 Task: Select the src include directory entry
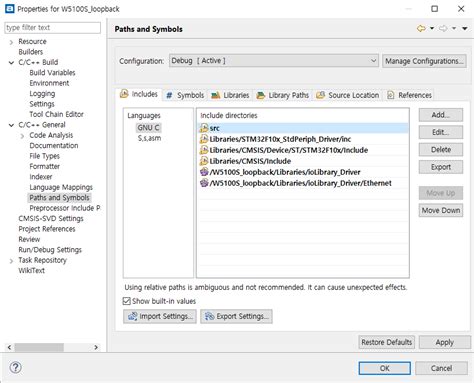click(x=303, y=128)
